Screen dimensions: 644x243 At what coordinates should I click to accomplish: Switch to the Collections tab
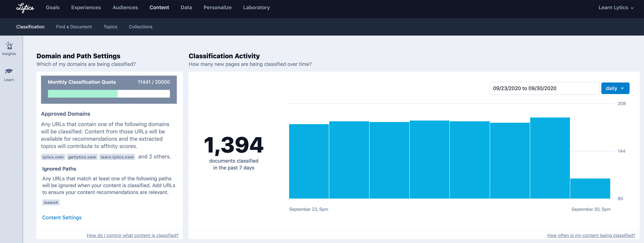(x=141, y=27)
